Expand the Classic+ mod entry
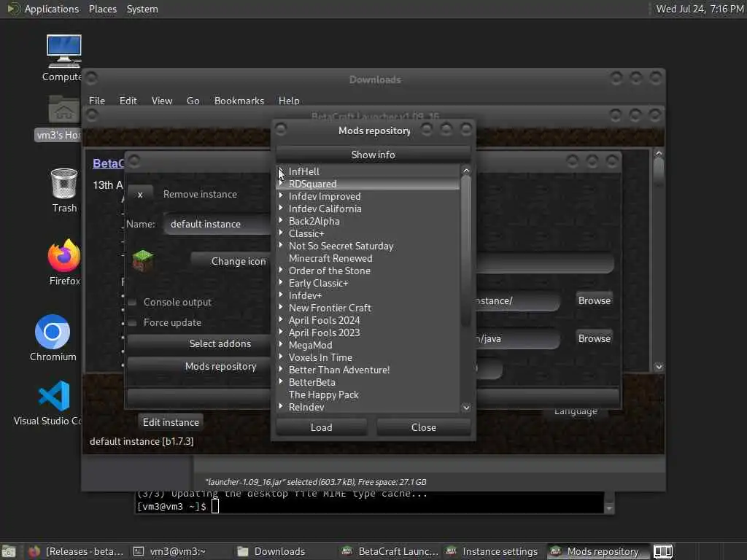This screenshot has width=747, height=560. coord(281,233)
